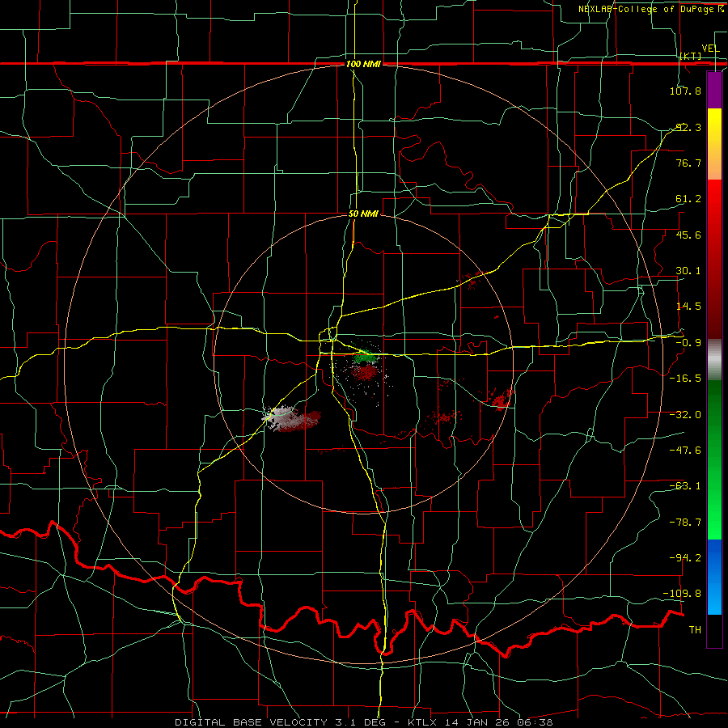Click the -32.0 legend value
The image size is (728, 728).
[685, 414]
